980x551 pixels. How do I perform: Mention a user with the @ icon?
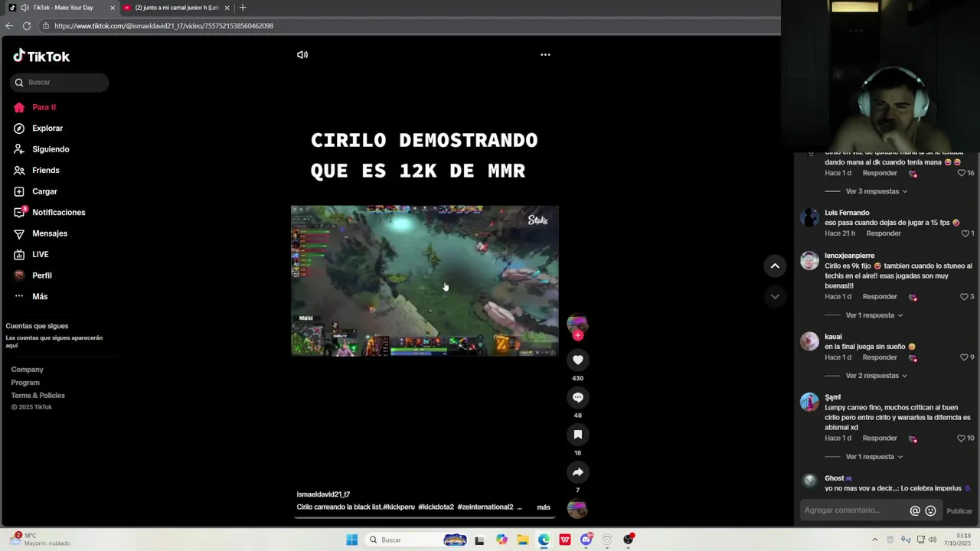click(915, 510)
